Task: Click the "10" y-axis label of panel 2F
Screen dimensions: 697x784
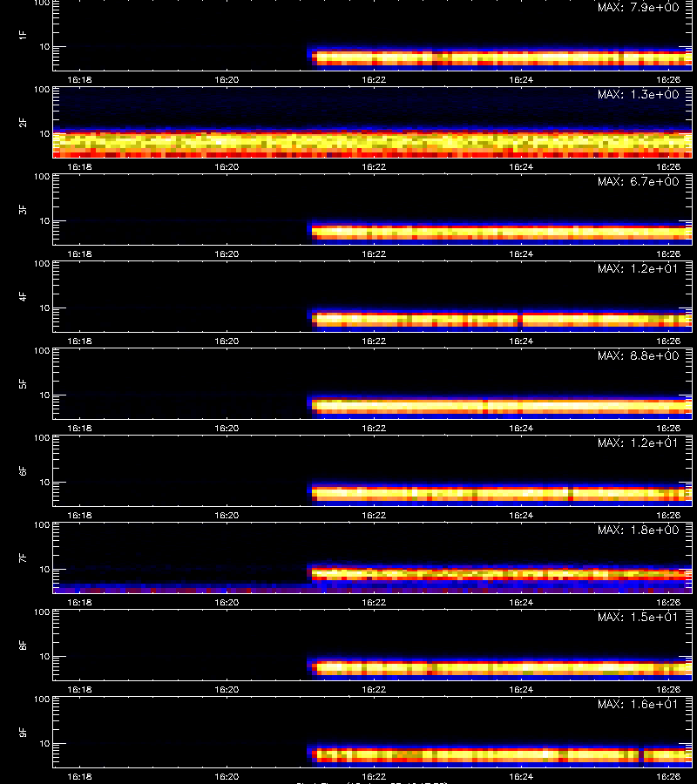Action: tap(44, 133)
